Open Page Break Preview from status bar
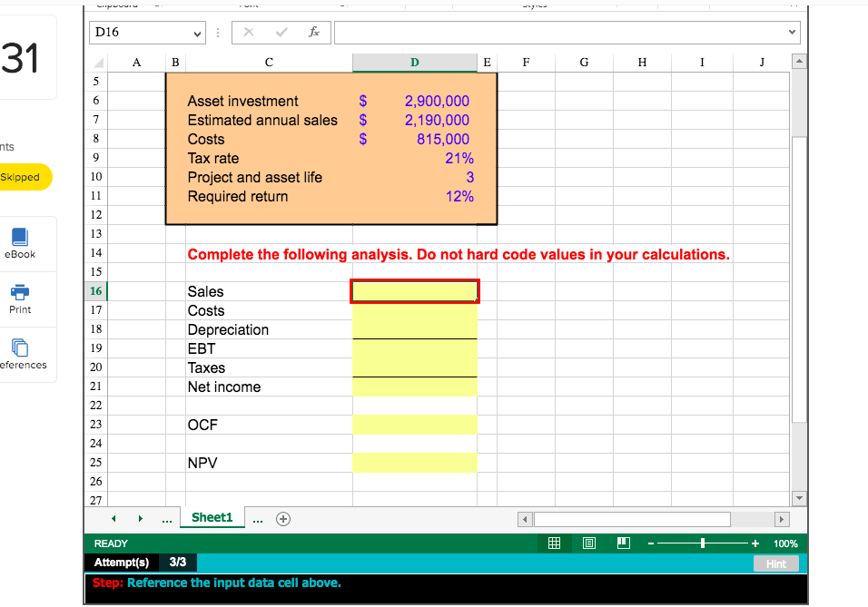 (x=623, y=543)
